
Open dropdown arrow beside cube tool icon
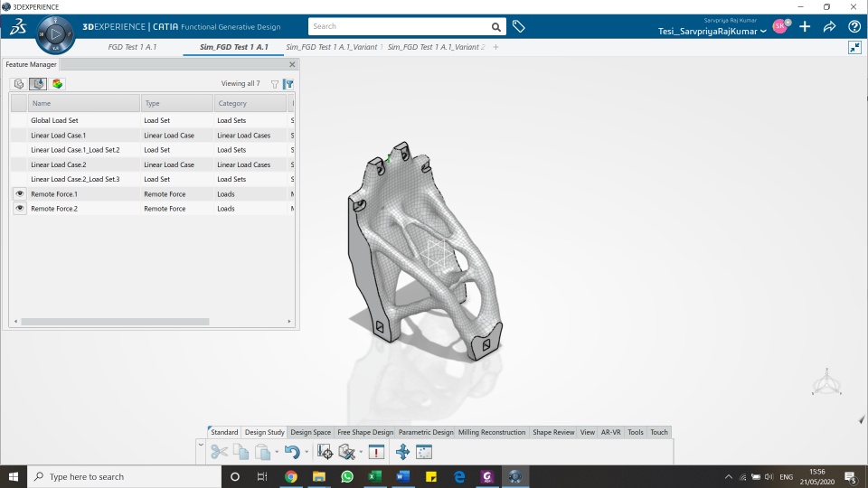(361, 452)
